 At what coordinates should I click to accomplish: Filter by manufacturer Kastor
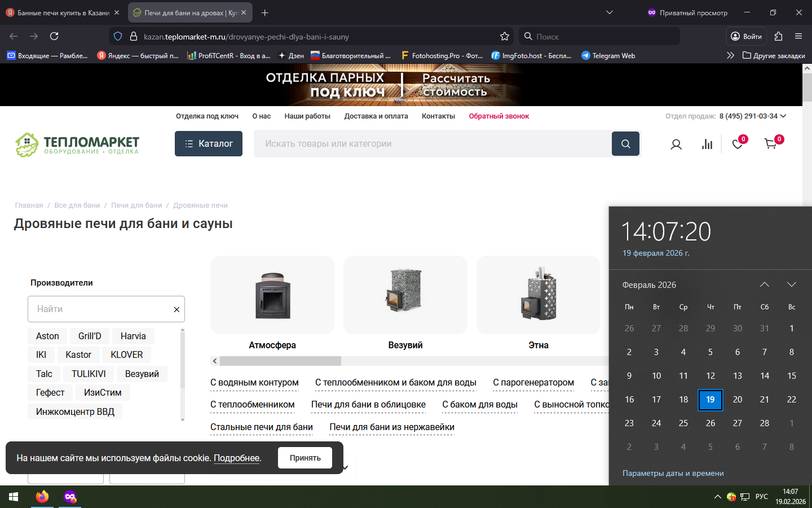[78, 355]
